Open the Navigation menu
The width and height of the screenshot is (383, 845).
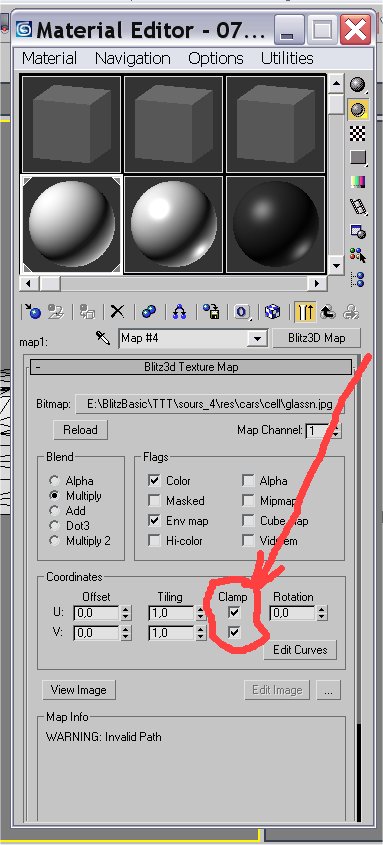133,58
